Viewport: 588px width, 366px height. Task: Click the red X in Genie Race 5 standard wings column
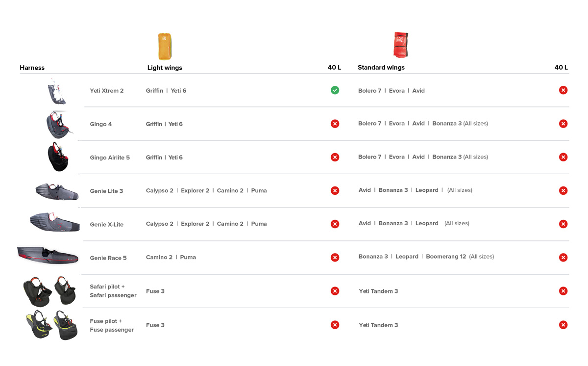tap(563, 257)
